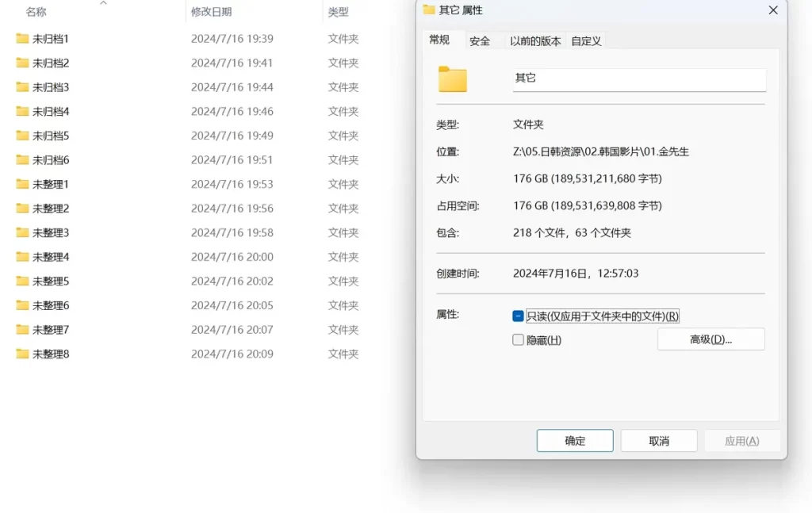
Task: Click the 取消 button
Action: coord(659,441)
